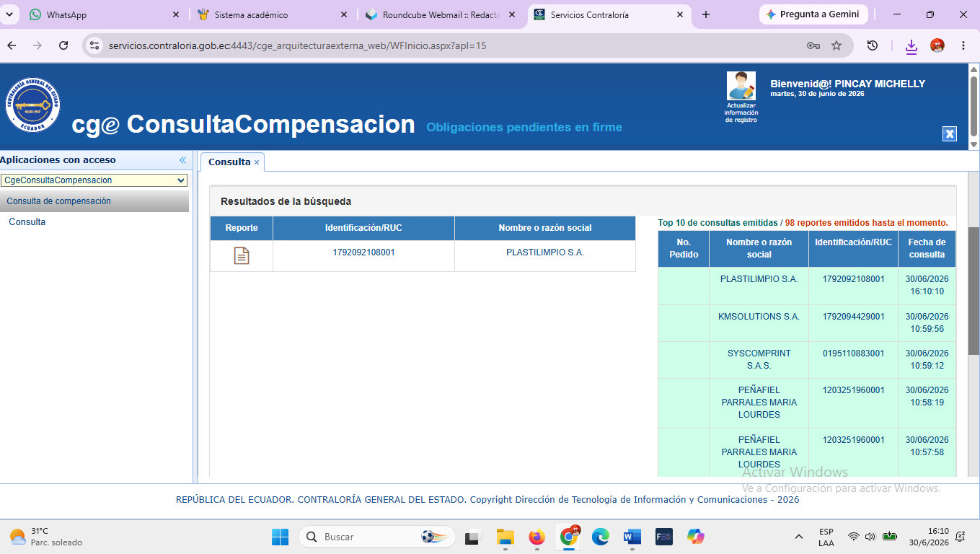Open the PLASTILIMPIO S.A. report document icon
This screenshot has height=554, width=980.
(x=242, y=255)
